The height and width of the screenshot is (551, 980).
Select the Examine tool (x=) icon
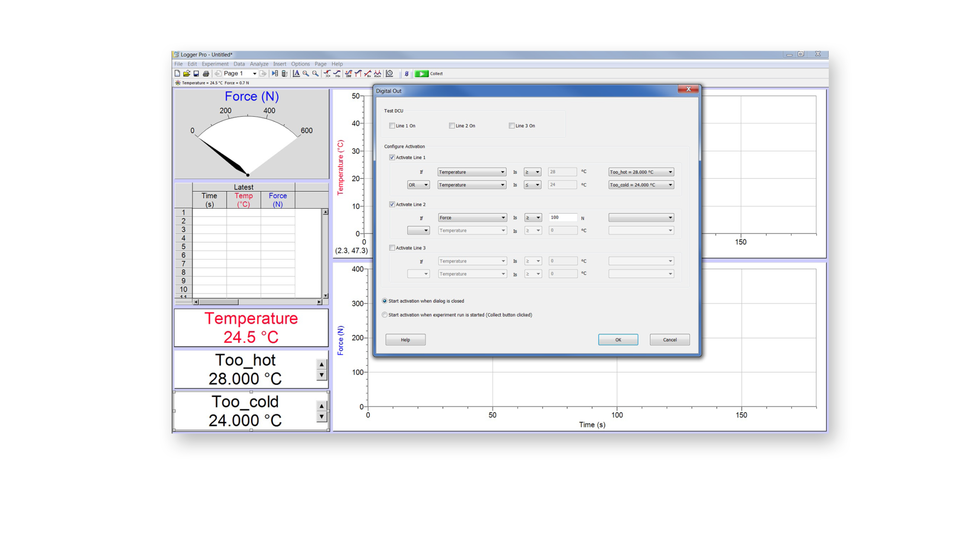point(327,73)
